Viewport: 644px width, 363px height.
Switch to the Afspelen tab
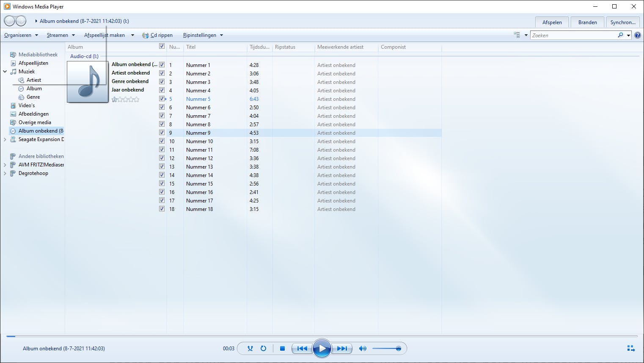(552, 22)
